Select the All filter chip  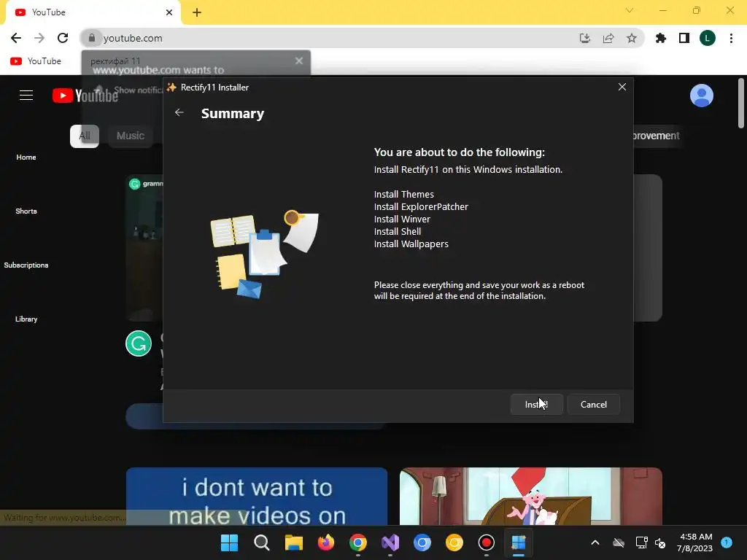85,136
